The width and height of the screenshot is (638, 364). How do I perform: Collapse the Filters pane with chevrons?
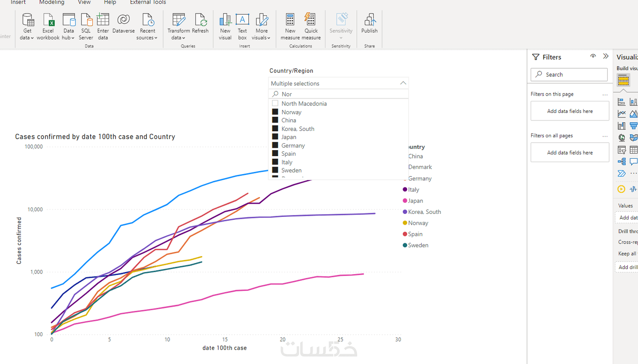[606, 56]
